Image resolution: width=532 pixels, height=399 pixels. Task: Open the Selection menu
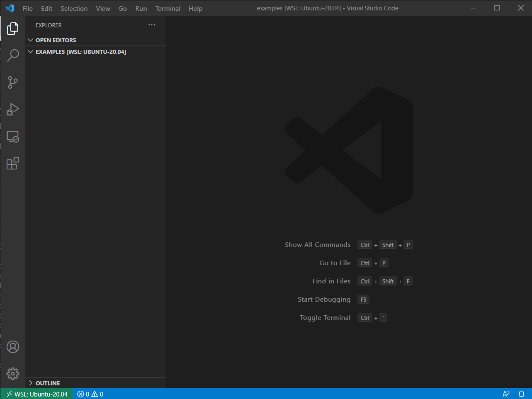(74, 8)
